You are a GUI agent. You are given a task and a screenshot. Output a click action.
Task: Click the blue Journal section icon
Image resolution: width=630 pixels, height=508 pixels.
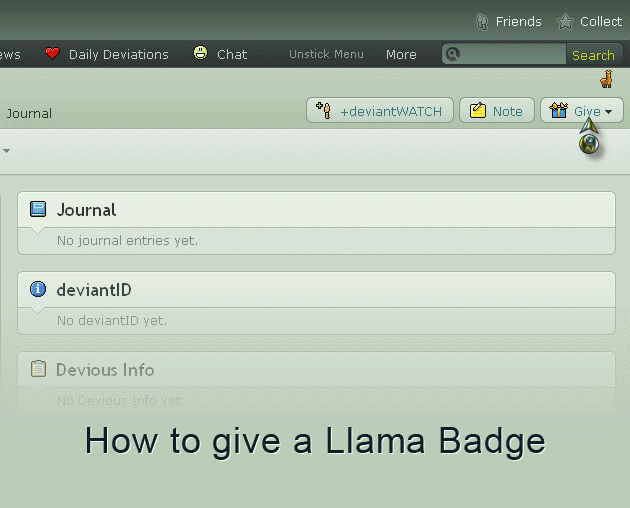38,210
